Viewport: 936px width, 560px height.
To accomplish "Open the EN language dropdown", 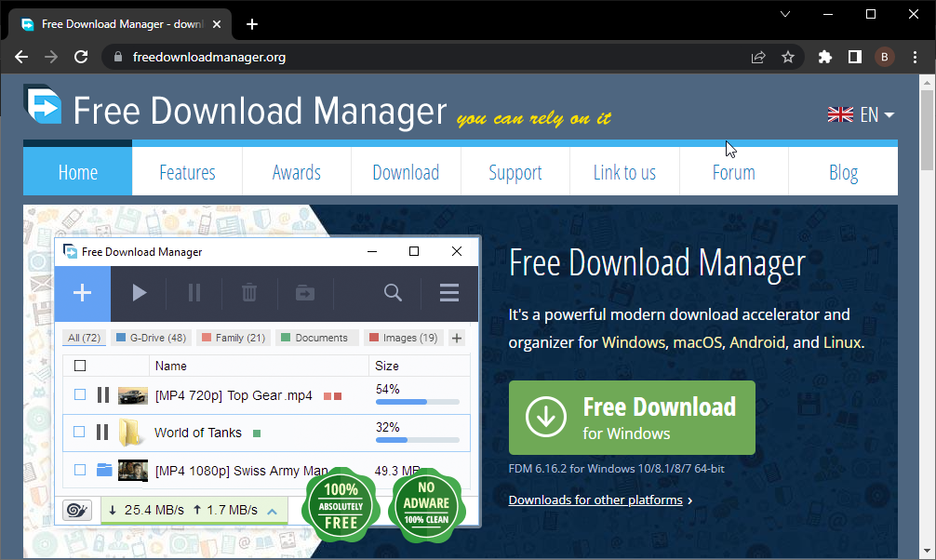I will [861, 114].
